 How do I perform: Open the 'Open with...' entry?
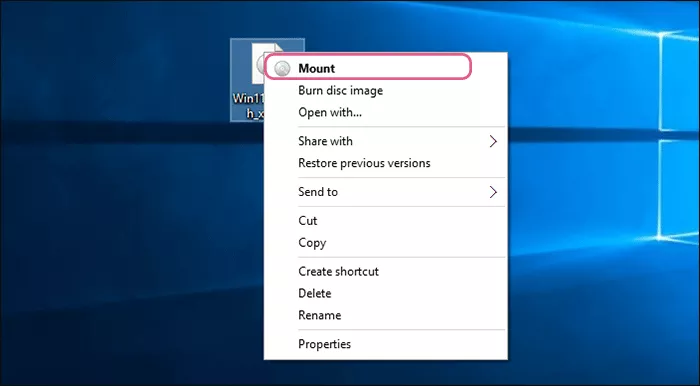point(386,112)
